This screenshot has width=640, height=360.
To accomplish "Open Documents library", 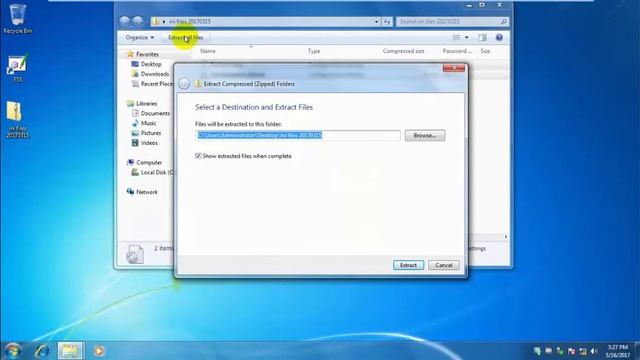I will tap(155, 113).
